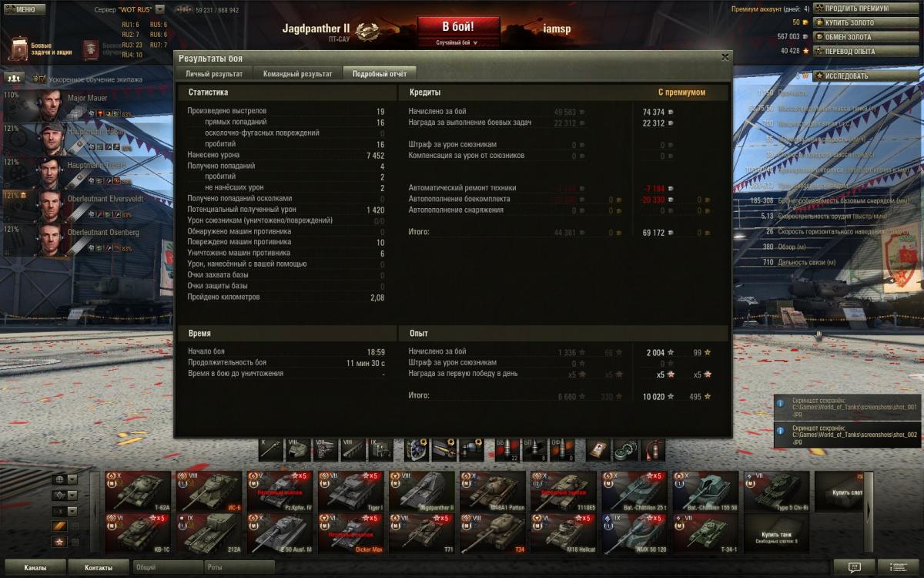Select the ИС-6 tank in carousel
Viewport: 924px width, 578px height.
tap(209, 492)
